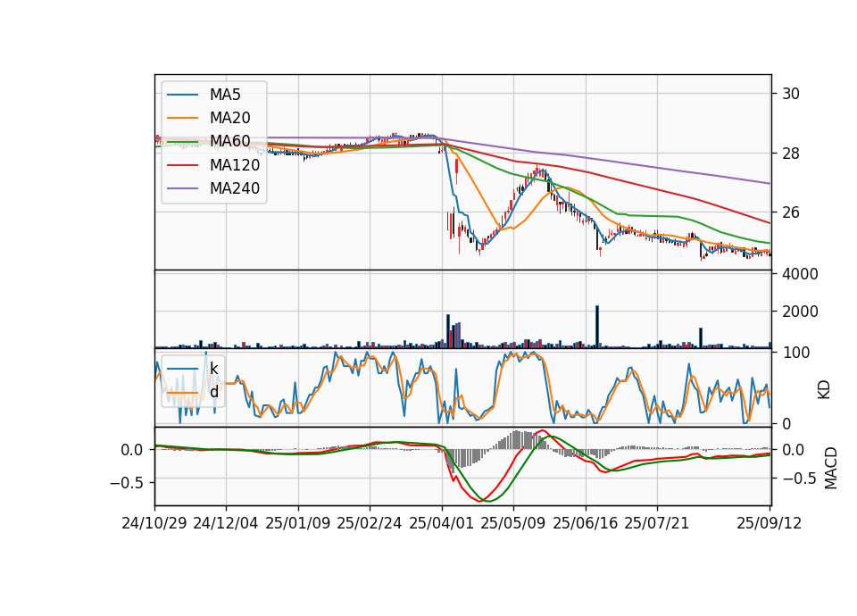Click the 24/12/04 date axis label
The width and height of the screenshot is (857, 616).
pyautogui.click(x=226, y=523)
